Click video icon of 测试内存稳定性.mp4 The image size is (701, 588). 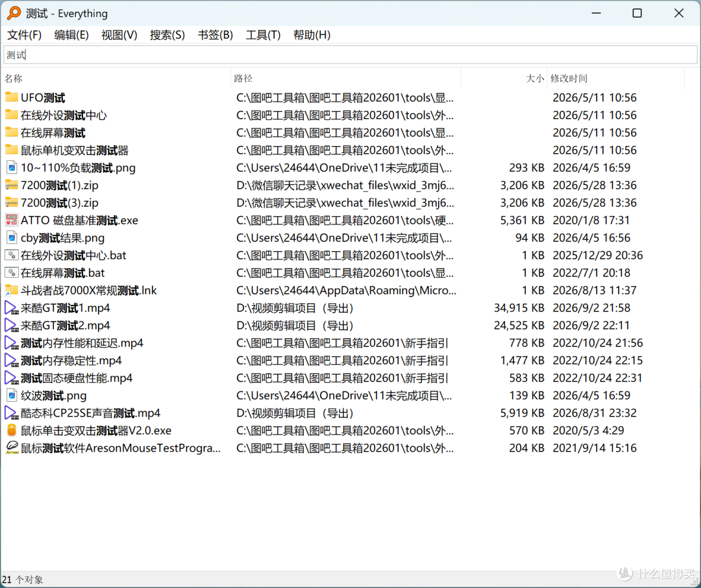tap(12, 360)
